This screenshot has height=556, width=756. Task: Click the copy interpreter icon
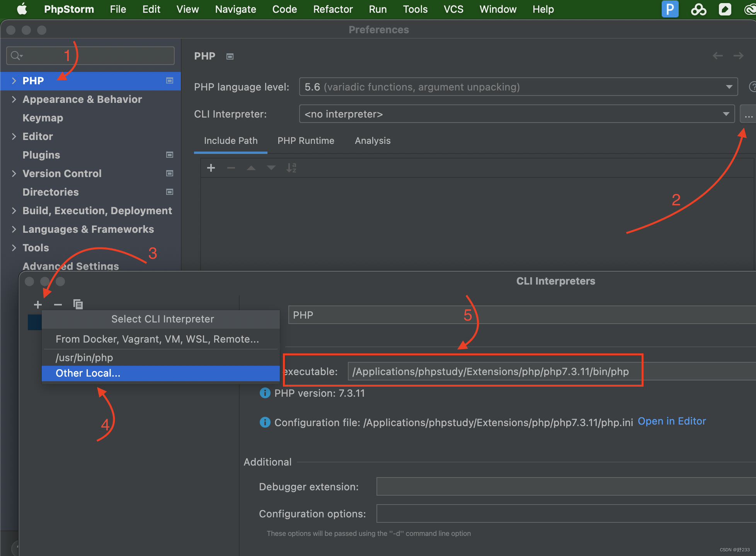[x=78, y=305]
